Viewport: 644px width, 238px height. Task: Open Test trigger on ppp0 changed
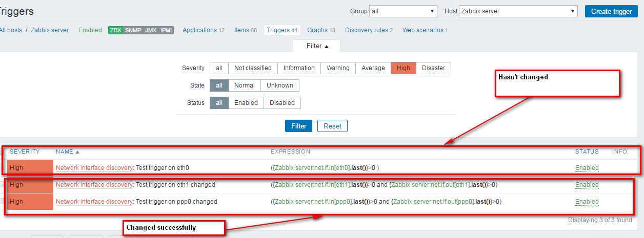click(x=176, y=202)
